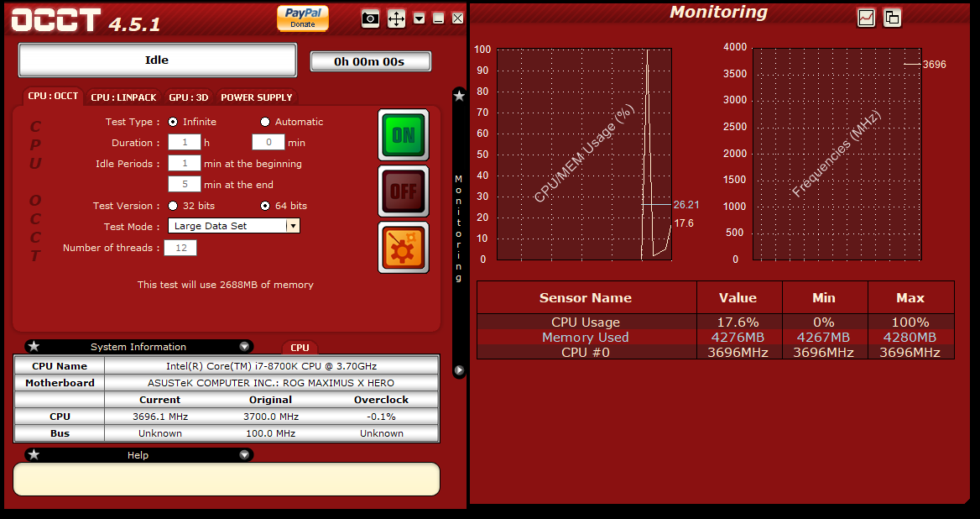
Task: Click the 17.6% CPU usage value
Action: tap(738, 322)
